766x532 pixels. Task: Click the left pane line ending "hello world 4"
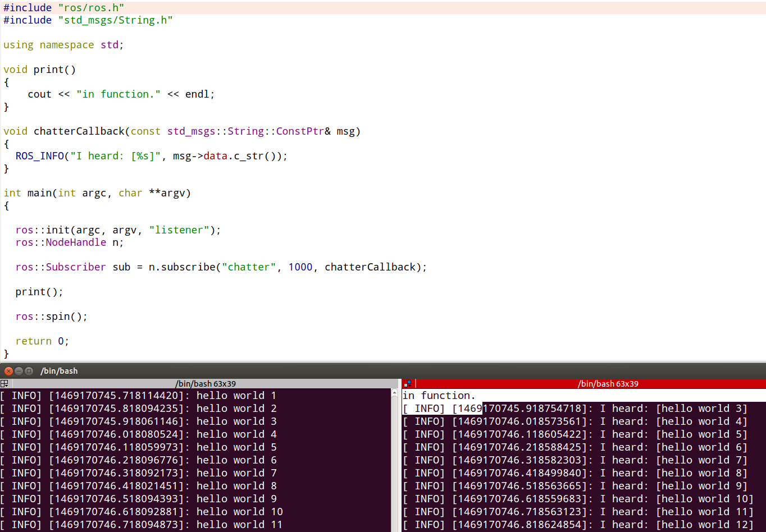138,434
